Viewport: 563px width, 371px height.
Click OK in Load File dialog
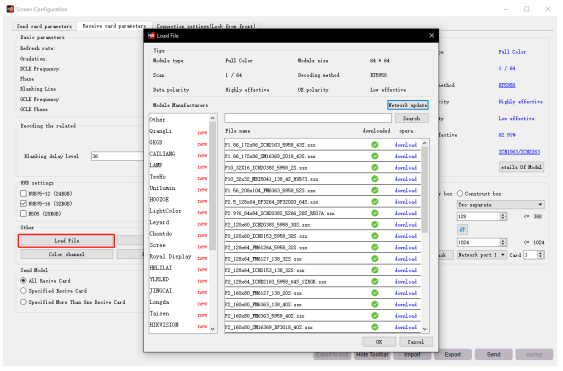tap(379, 342)
